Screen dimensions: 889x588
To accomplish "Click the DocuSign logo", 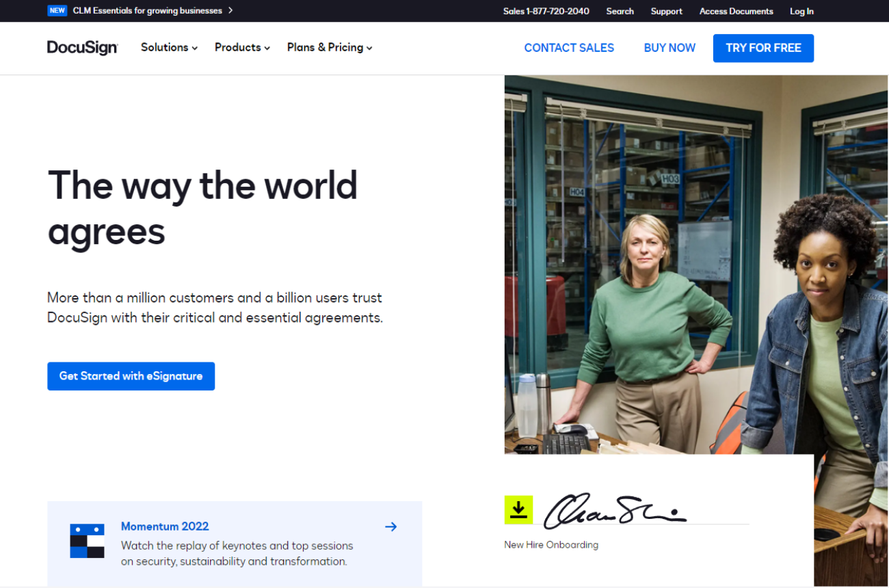I will coord(82,48).
